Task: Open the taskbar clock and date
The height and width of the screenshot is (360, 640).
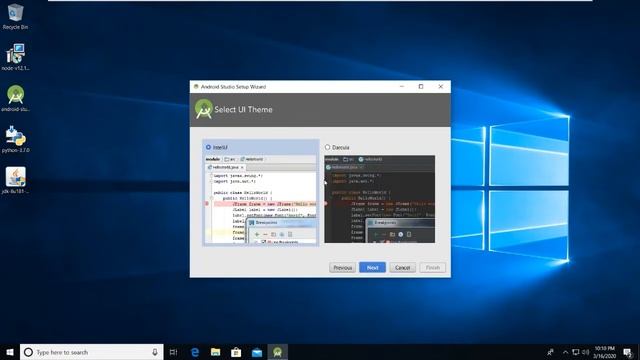Action: (604, 352)
